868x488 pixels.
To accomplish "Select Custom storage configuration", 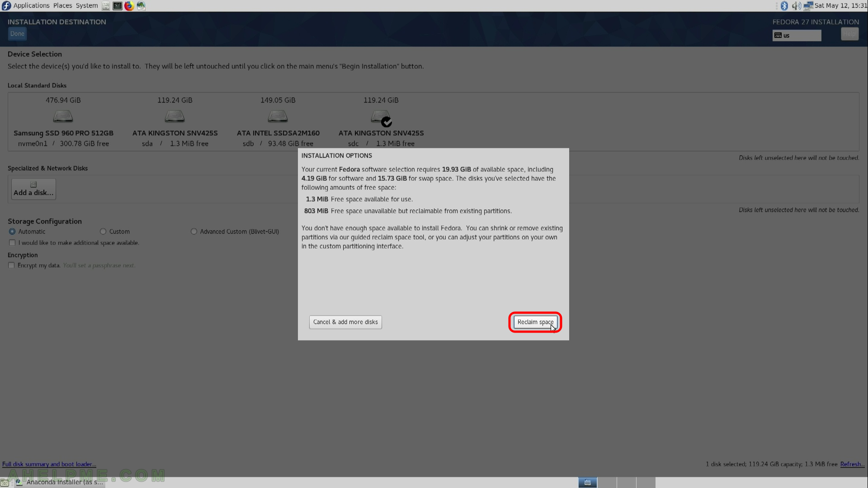I will click(103, 231).
